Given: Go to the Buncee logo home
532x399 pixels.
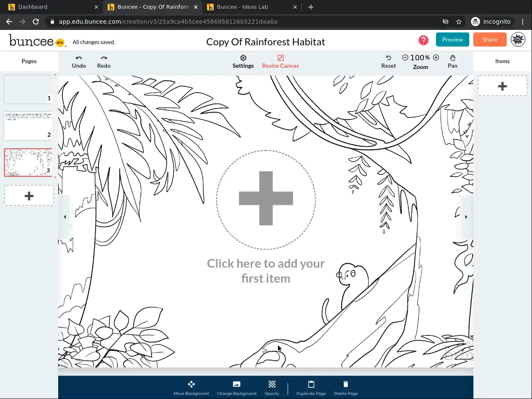Looking at the screenshot, I should click(37, 41).
